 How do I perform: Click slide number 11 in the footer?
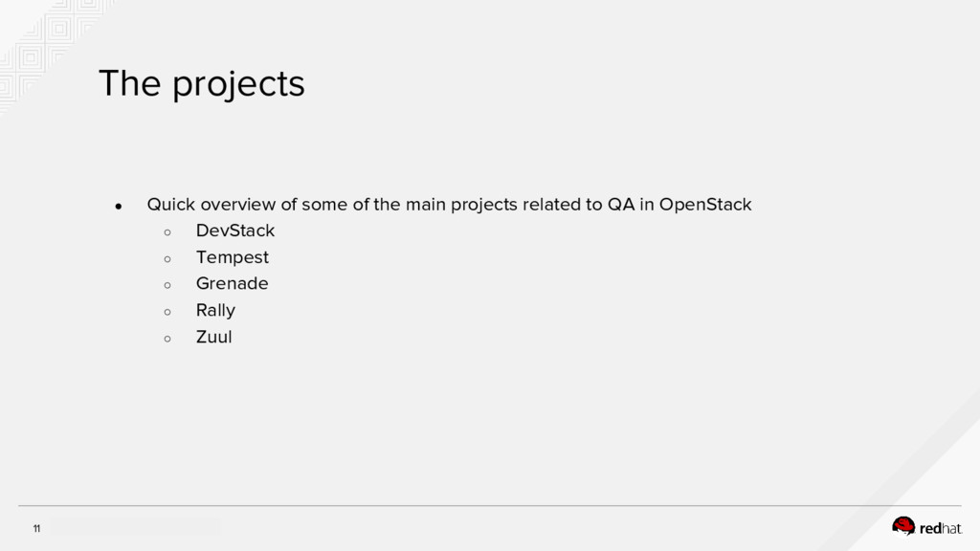(36, 529)
